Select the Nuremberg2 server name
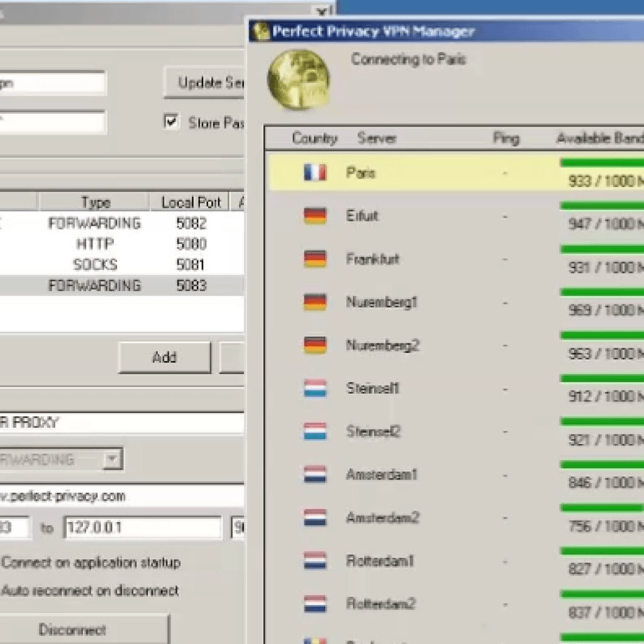644x644 pixels. [382, 345]
